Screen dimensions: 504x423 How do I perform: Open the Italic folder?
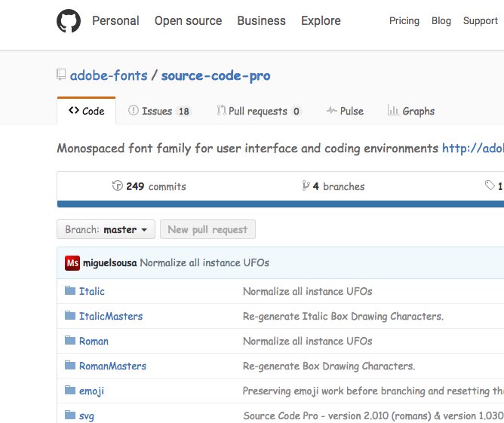click(92, 291)
